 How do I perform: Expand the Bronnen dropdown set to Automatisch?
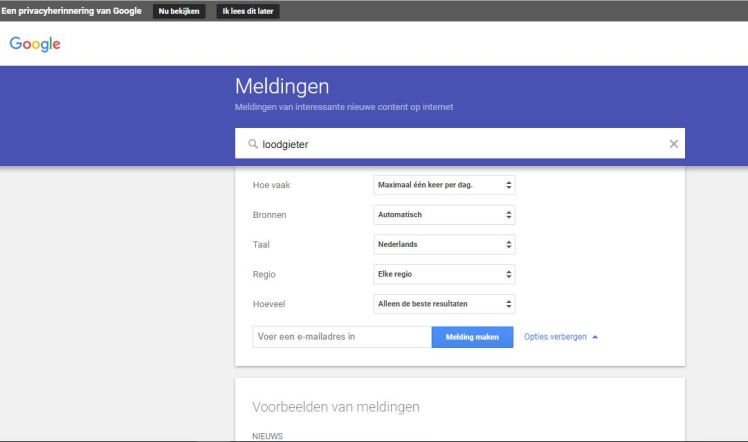[x=443, y=214]
